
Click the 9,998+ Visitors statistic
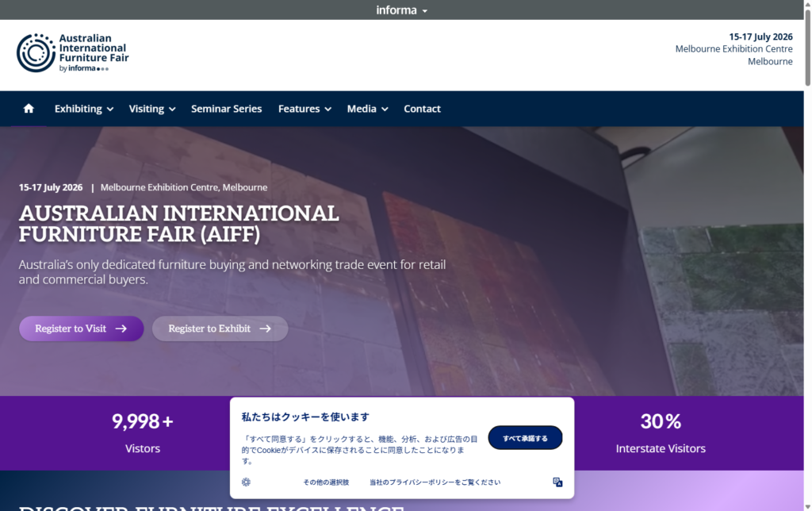point(143,432)
